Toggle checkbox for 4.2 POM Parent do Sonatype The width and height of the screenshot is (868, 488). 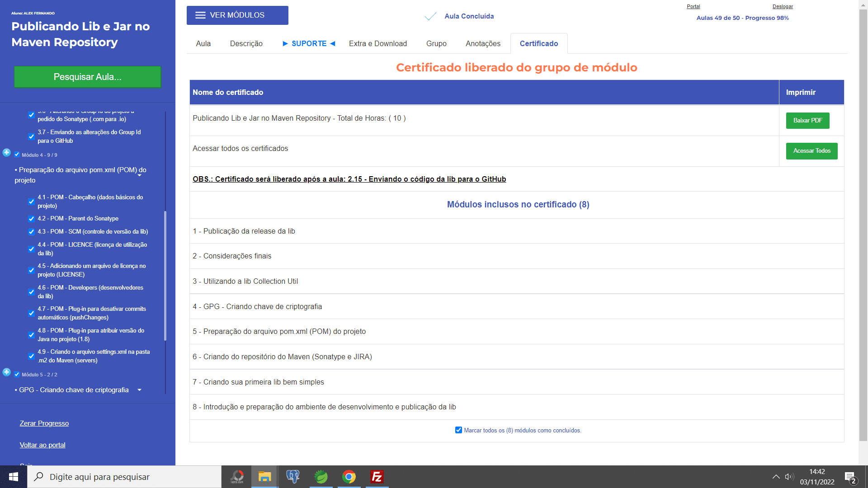click(x=31, y=219)
